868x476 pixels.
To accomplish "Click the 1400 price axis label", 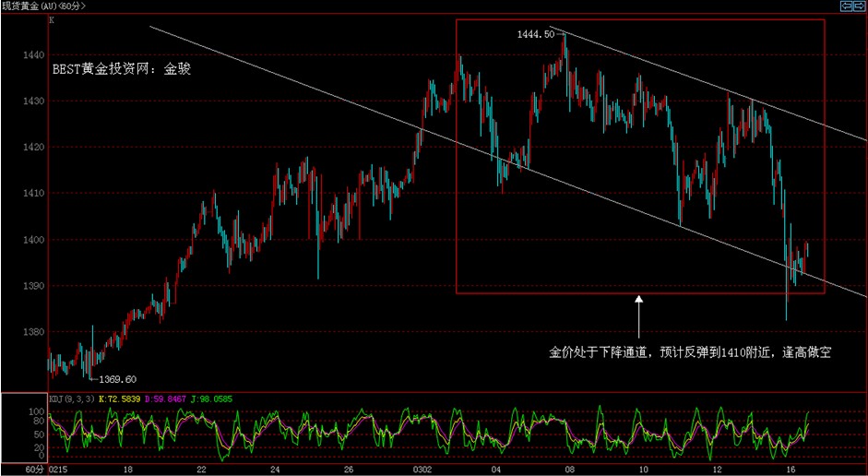I will [x=34, y=240].
